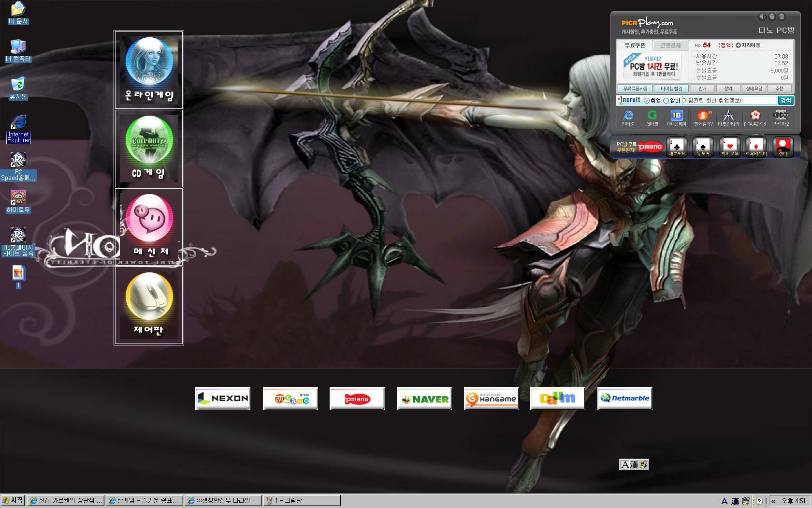Screen dimensions: 812x508
Task: Click the 상세요금 button
Action: 754,89
